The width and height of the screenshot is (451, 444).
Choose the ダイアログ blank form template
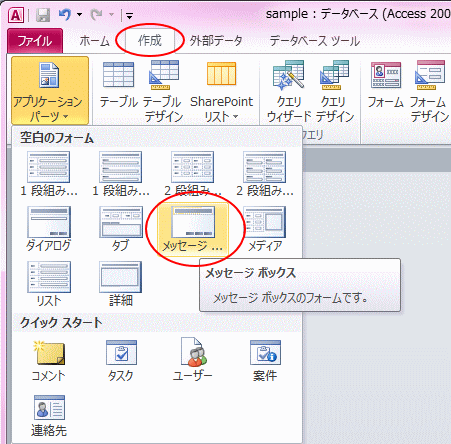tap(49, 230)
